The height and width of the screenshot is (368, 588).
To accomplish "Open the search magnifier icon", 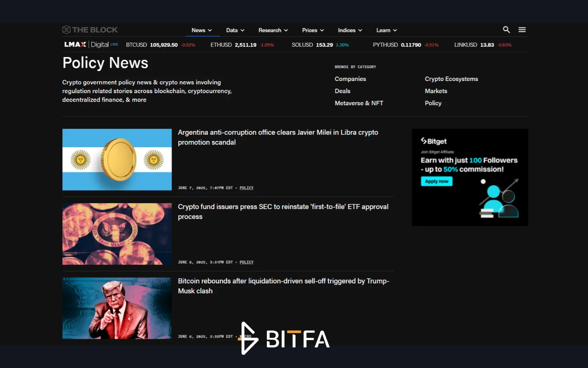I will [506, 30].
